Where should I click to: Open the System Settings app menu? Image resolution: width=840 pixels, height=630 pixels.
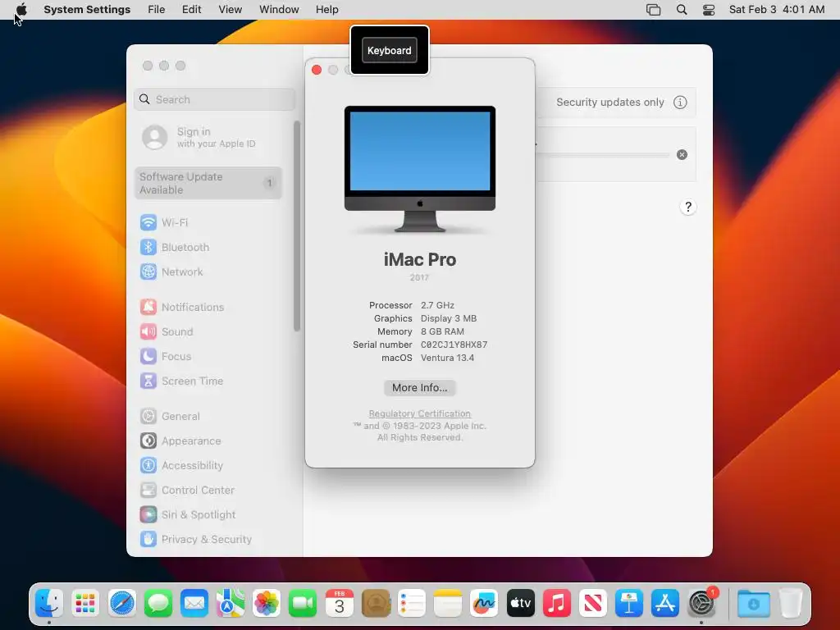[87, 9]
